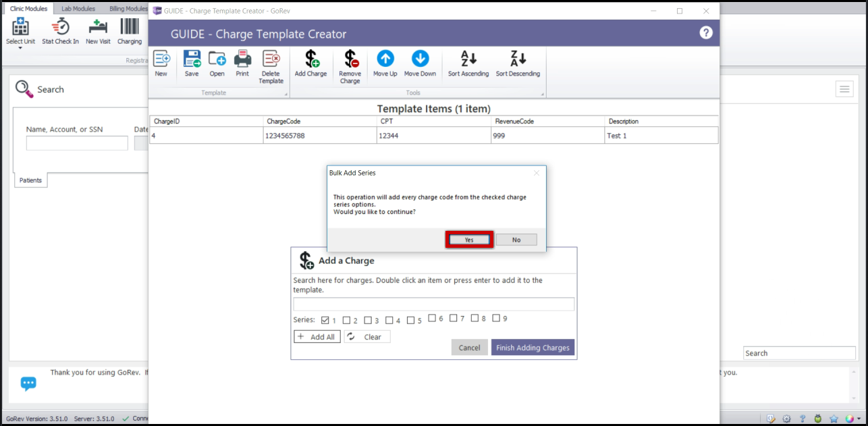This screenshot has height=426, width=868.
Task: Switch to the Clinic Modules tab
Action: (28, 9)
